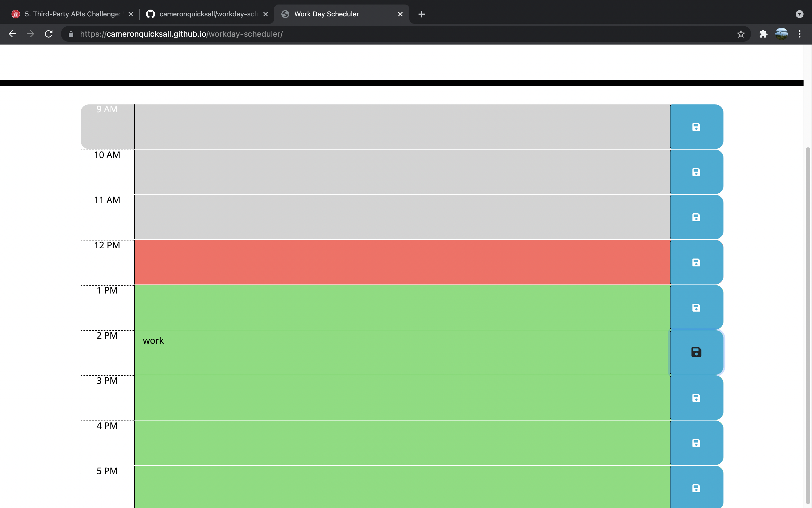Image resolution: width=812 pixels, height=508 pixels.
Task: Close the Third-Party APIs Challenge tab
Action: pyautogui.click(x=131, y=14)
